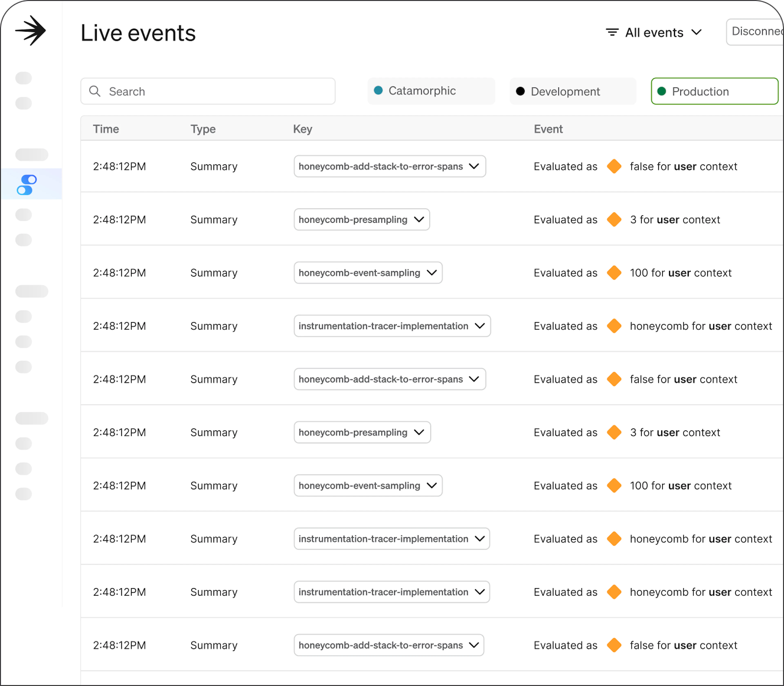Click the black dot beside Development

(520, 91)
